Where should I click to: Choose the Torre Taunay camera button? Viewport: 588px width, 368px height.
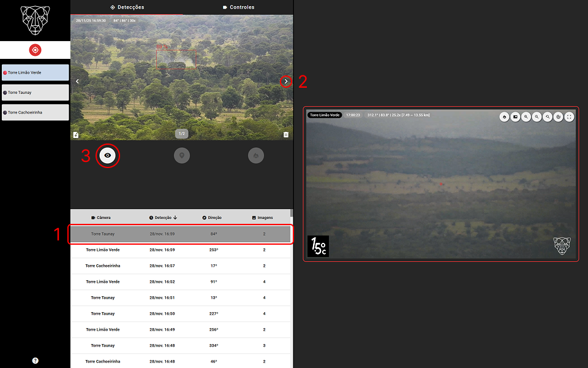pyautogui.click(x=35, y=93)
